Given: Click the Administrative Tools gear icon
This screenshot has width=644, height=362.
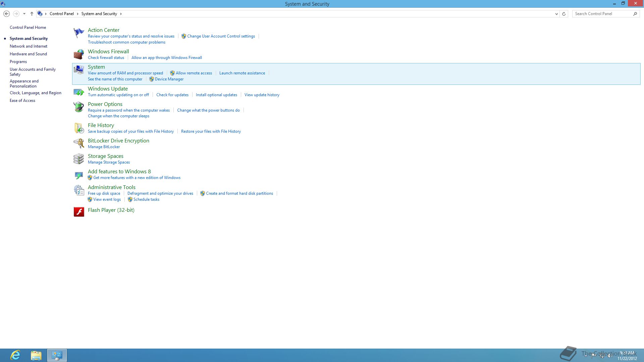Looking at the screenshot, I should [x=78, y=190].
